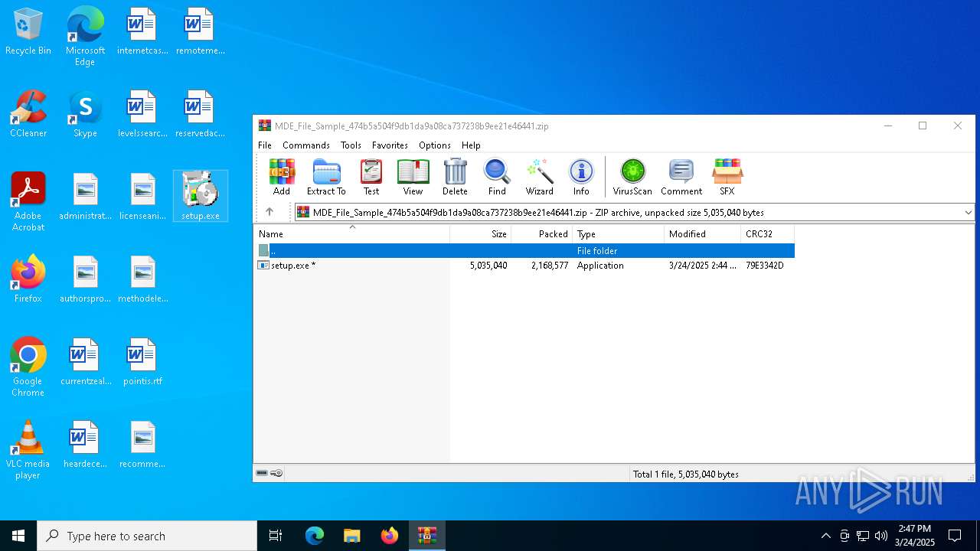
Task: Select CCleaner desktop shortcut
Action: coord(28,115)
